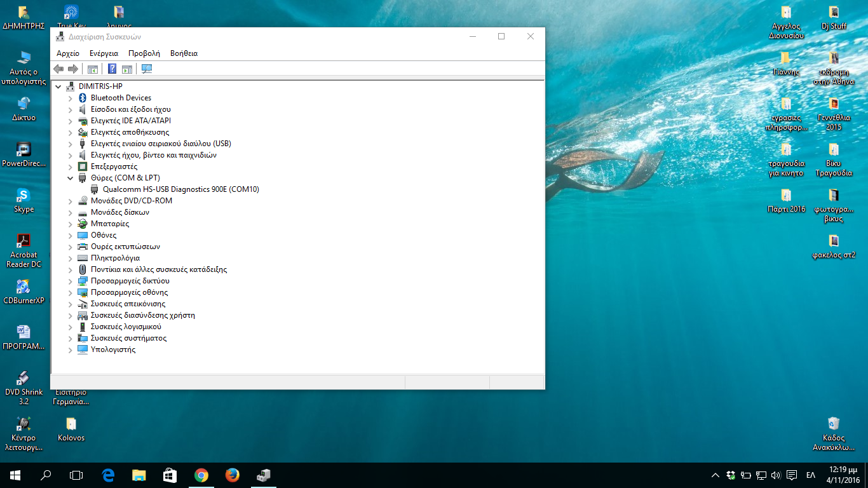Select Qualcomm HS-USB Diagnostics 900E device
Viewport: 868px width, 488px height.
tap(180, 189)
